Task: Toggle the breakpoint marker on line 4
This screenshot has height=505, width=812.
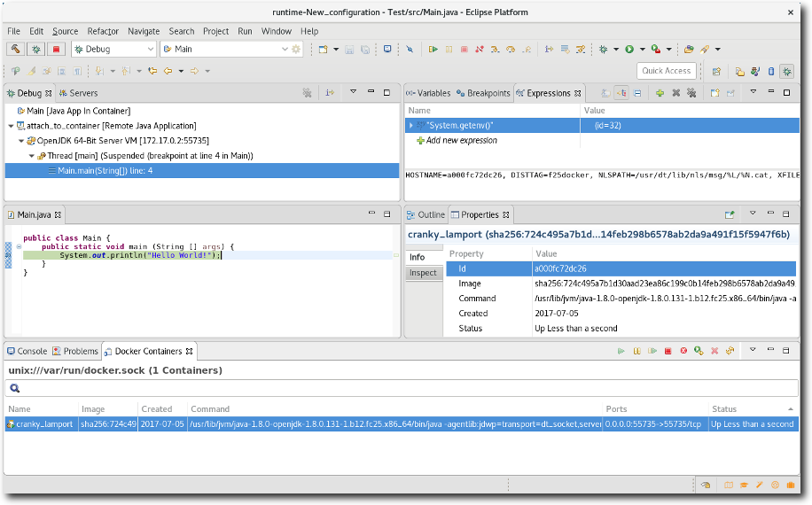Action: coord(9,255)
